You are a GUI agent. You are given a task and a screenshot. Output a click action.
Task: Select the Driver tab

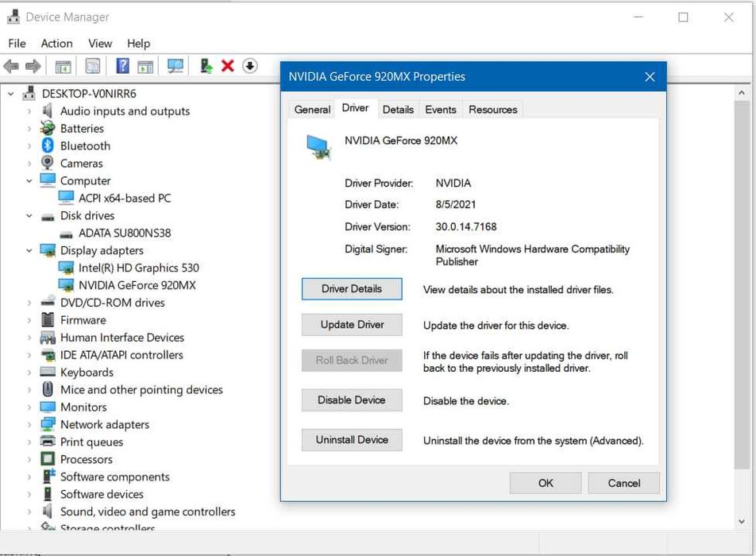point(355,108)
